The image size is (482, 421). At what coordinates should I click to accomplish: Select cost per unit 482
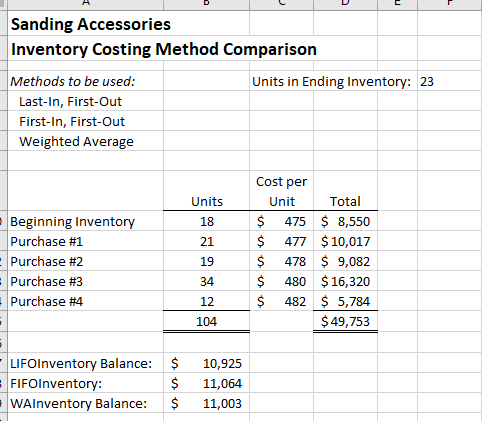click(281, 301)
